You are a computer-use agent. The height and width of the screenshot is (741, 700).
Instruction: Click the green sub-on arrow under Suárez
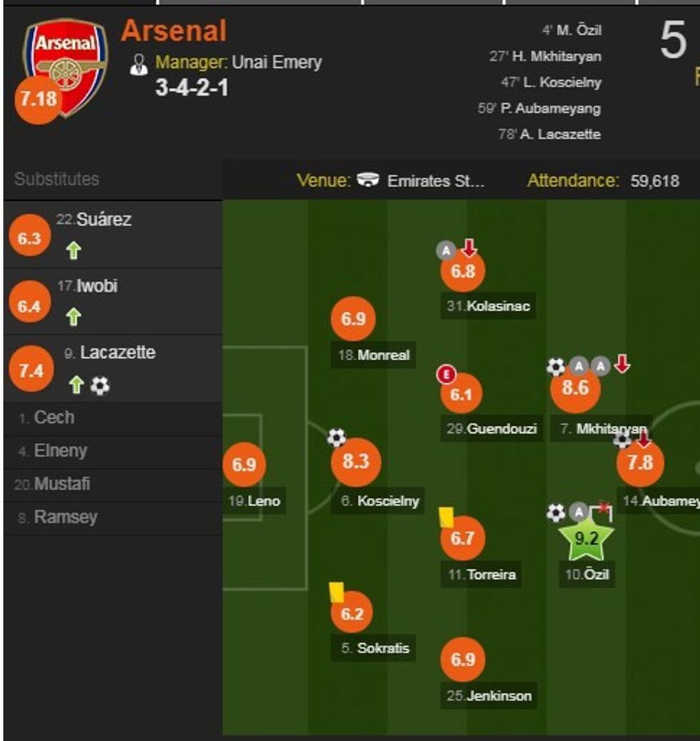74,250
